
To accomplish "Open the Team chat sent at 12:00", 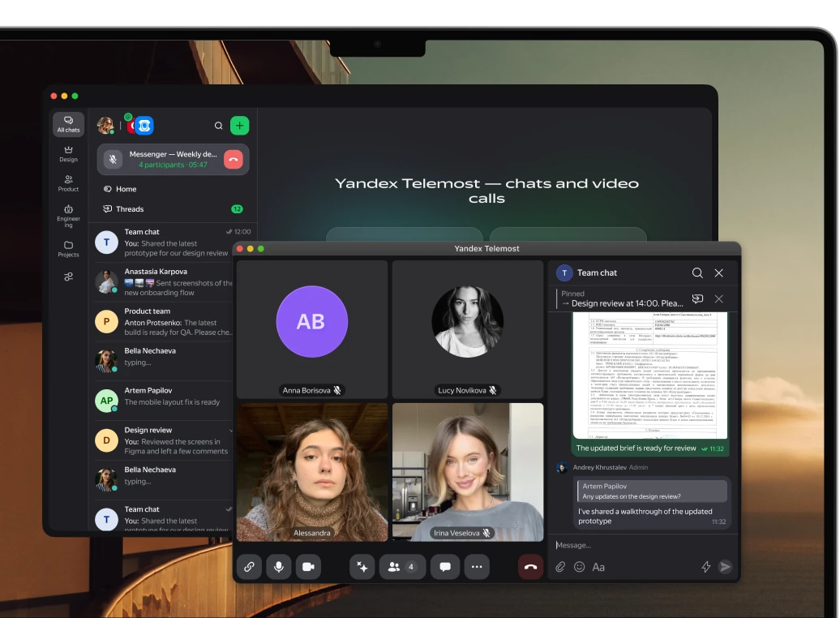I will pos(173,242).
